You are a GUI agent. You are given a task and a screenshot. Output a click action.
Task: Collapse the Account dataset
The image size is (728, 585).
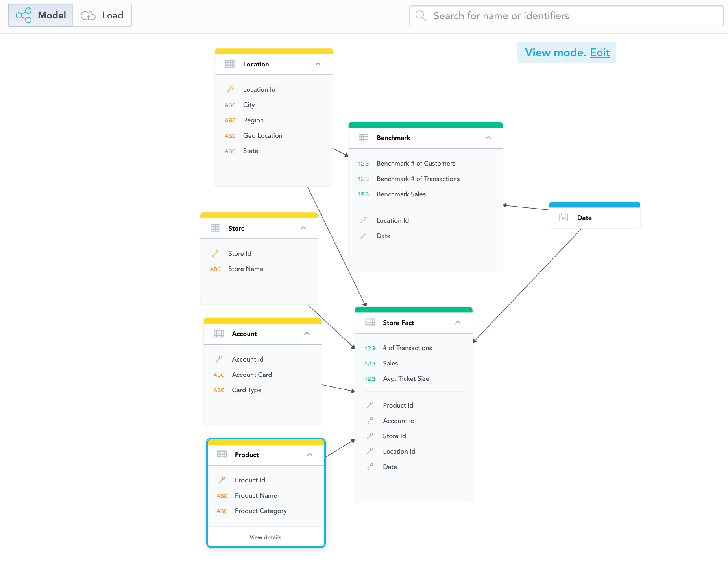(307, 333)
